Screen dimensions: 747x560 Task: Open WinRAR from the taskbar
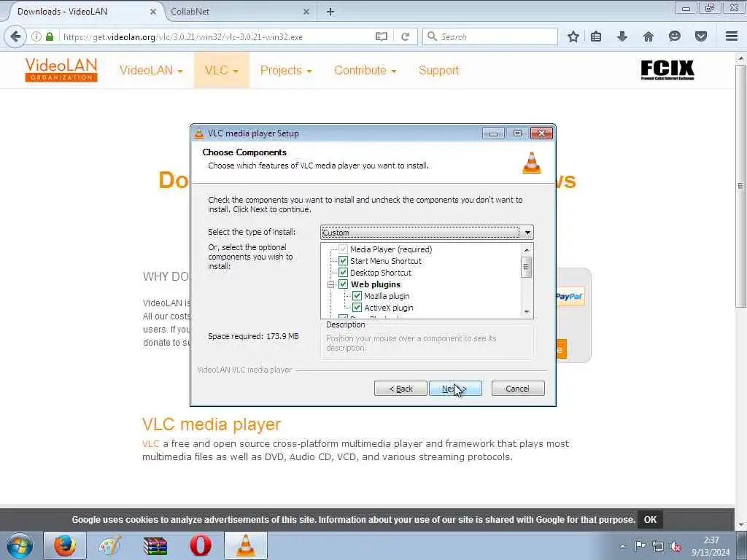click(155, 545)
